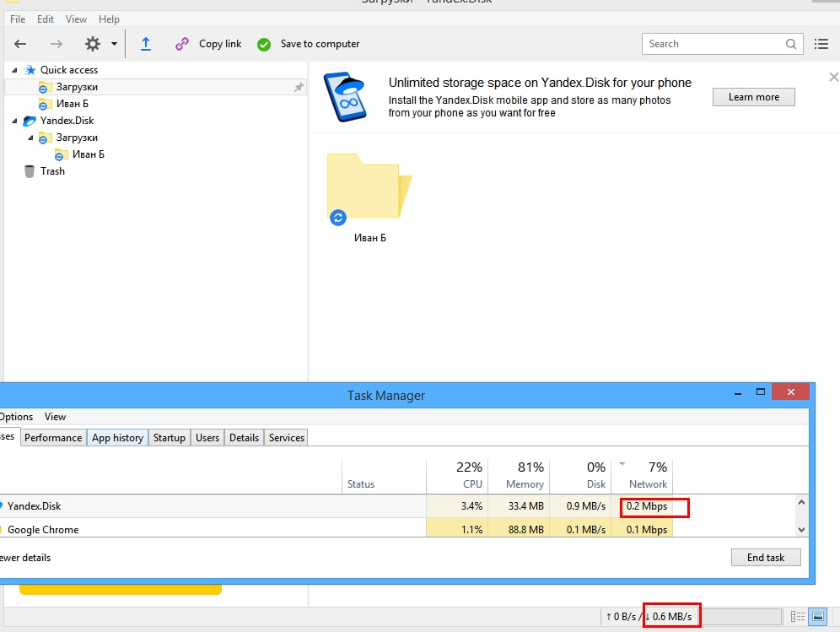The height and width of the screenshot is (632, 840).
Task: Select Quick access star icon
Action: [30, 70]
